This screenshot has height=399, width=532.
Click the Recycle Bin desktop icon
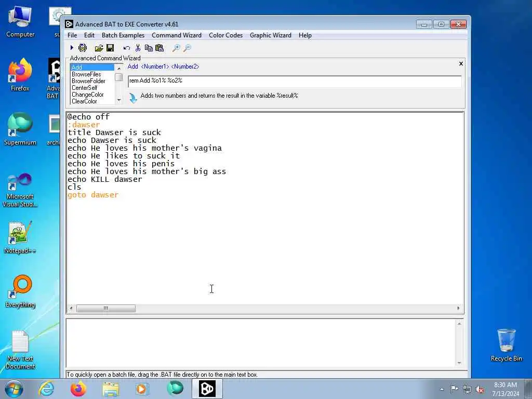(x=506, y=345)
